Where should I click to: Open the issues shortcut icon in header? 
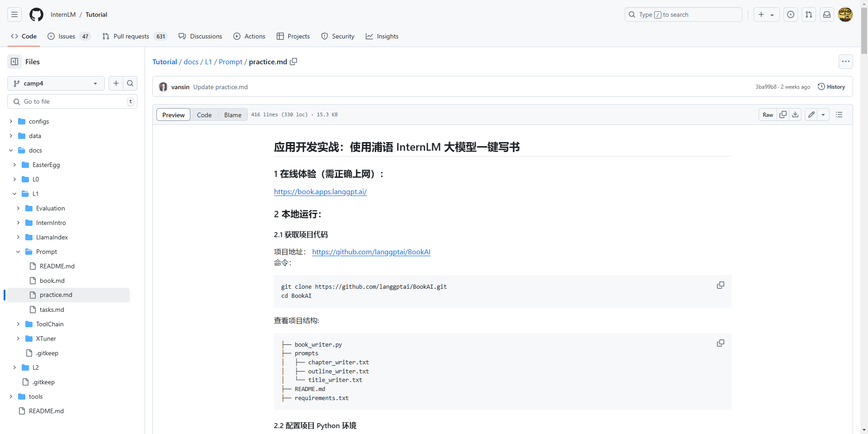coord(791,14)
